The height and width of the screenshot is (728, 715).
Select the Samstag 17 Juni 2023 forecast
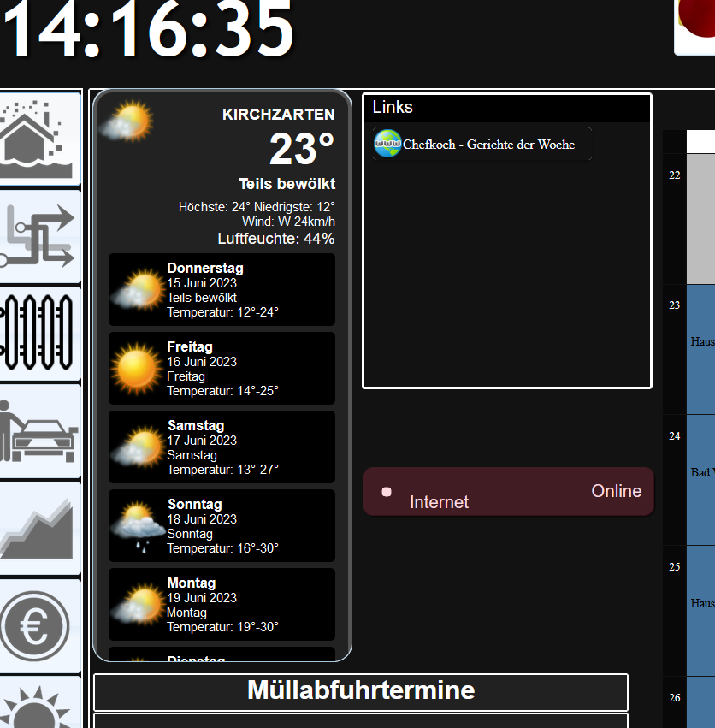[x=222, y=447]
